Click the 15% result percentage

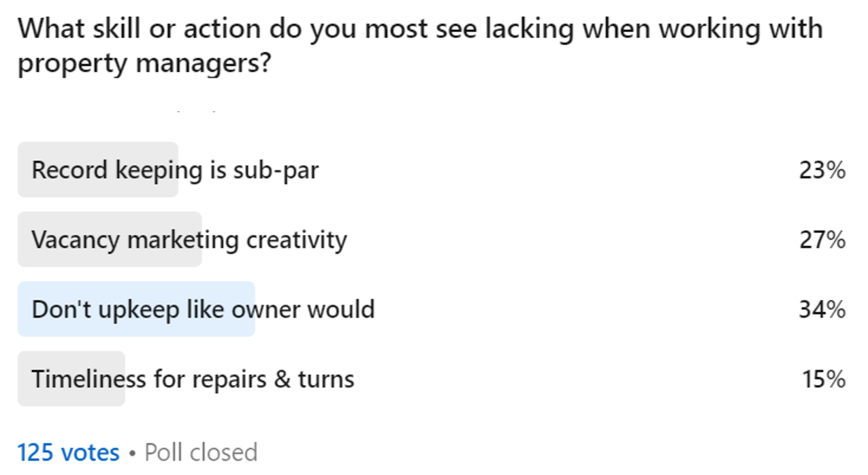pyautogui.click(x=824, y=379)
